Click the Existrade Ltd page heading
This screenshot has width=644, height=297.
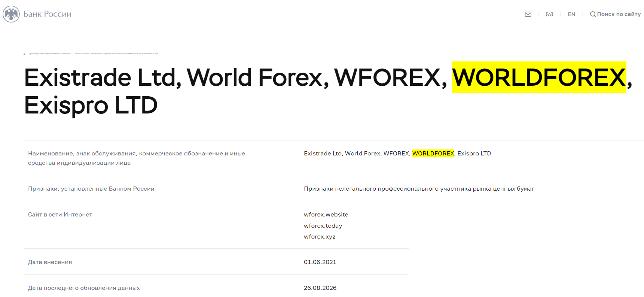328,91
